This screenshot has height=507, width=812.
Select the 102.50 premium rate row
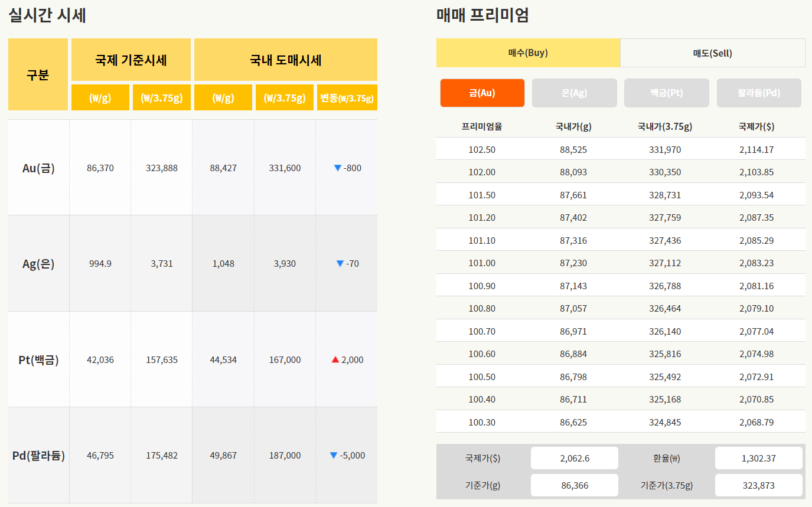click(621, 149)
